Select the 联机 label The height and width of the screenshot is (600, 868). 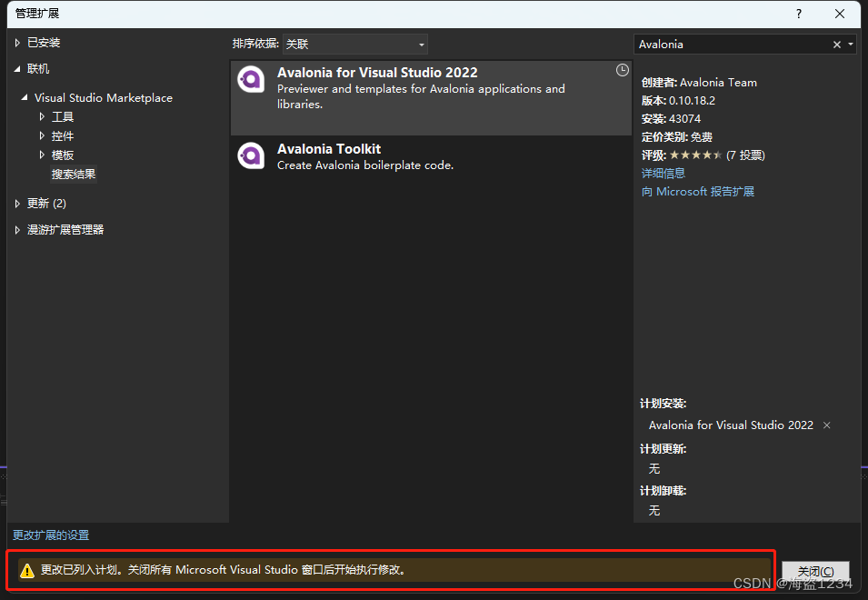pyautogui.click(x=38, y=68)
